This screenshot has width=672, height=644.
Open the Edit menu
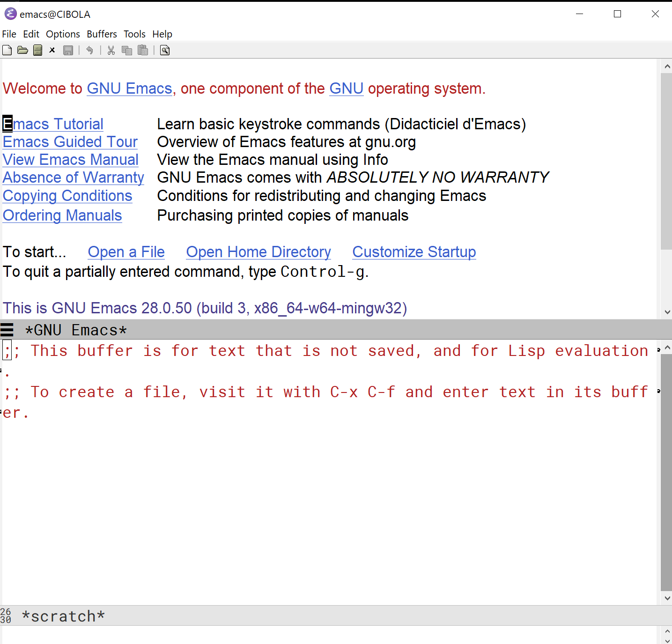click(31, 34)
